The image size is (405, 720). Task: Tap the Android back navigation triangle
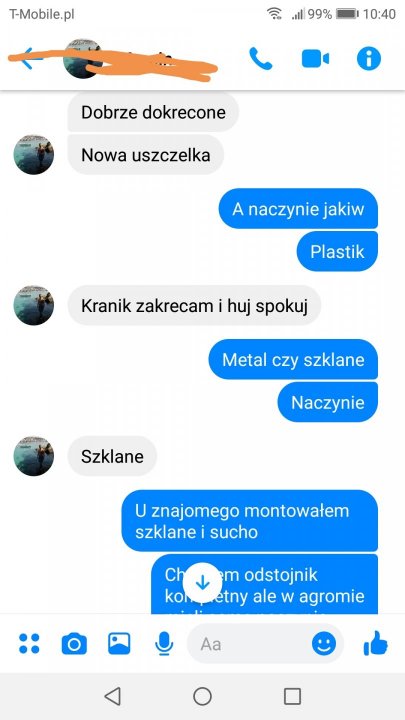[x=112, y=696]
